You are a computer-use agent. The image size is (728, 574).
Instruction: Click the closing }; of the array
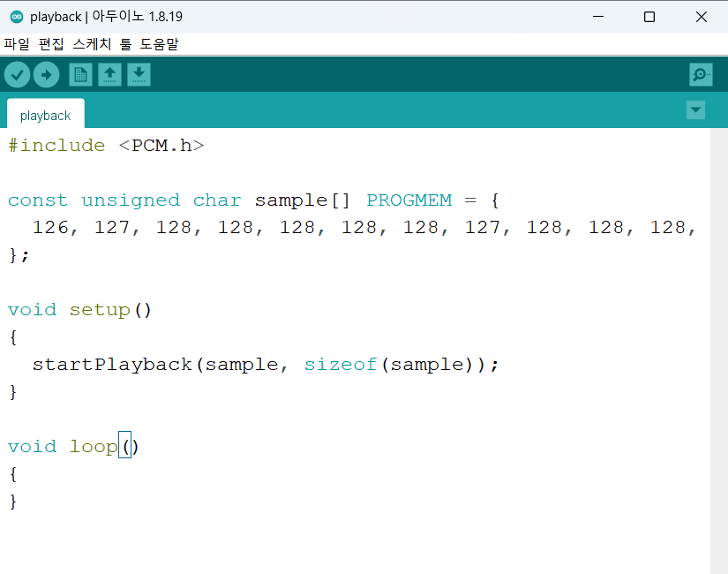click(19, 255)
